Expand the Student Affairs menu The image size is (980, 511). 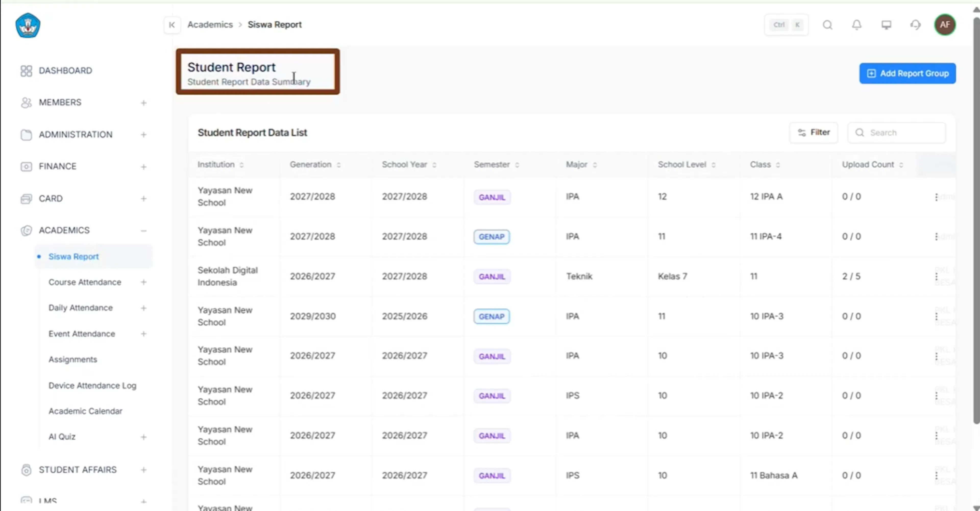coord(143,470)
